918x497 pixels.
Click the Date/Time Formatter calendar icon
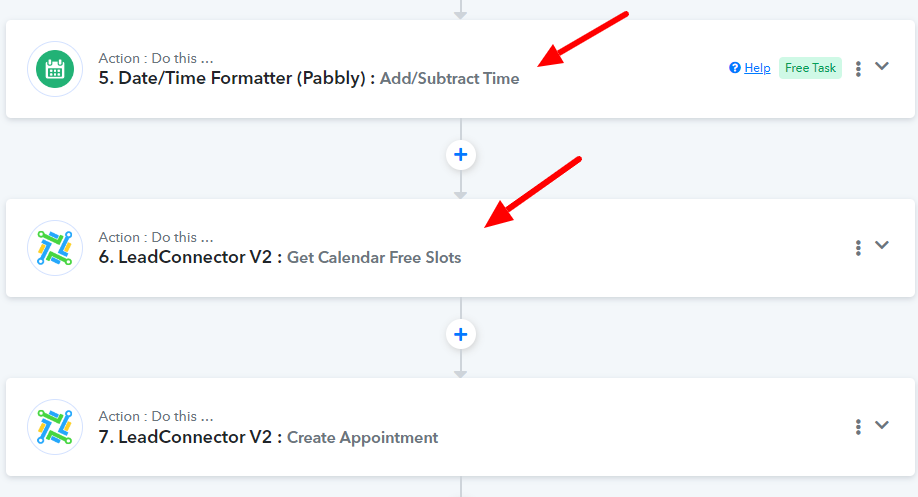[55, 69]
